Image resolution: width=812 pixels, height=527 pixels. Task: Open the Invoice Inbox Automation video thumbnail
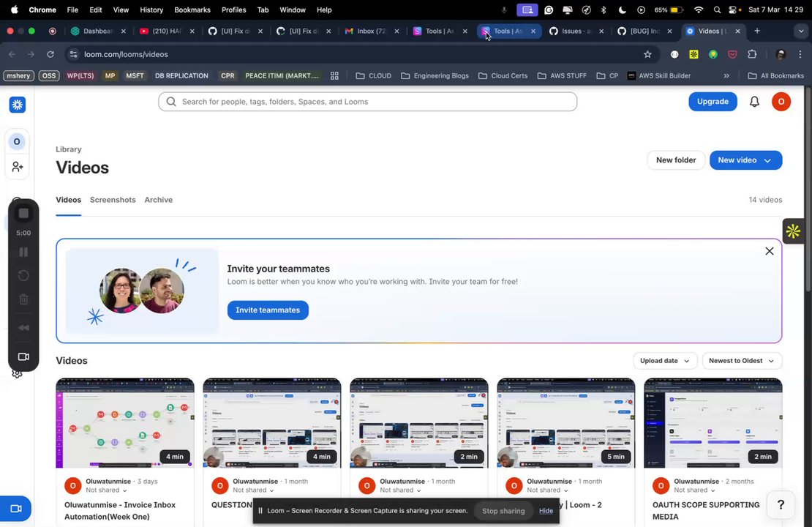click(x=125, y=423)
